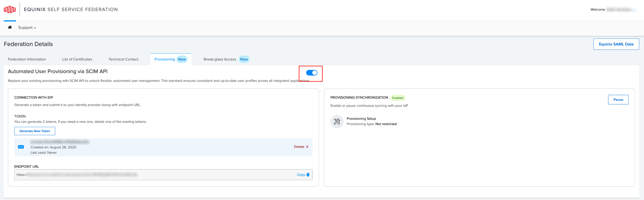Select the Technical Contact tab
The image size is (644, 200).
[123, 59]
